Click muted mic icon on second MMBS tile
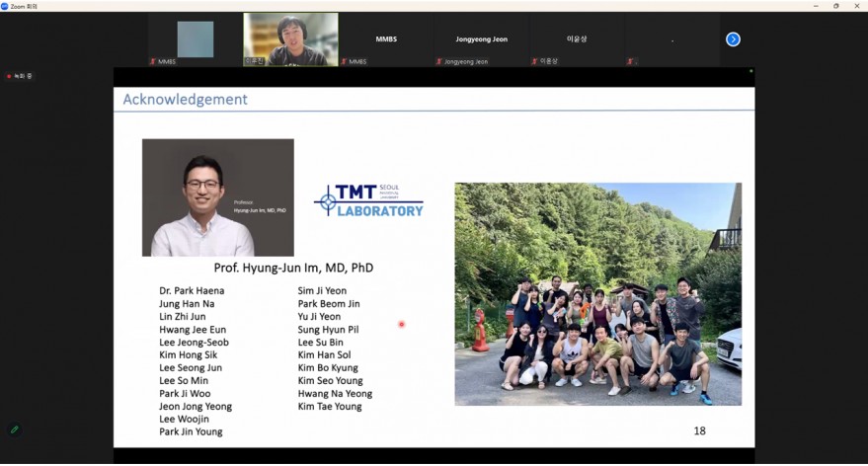868x466 pixels. pyautogui.click(x=344, y=61)
